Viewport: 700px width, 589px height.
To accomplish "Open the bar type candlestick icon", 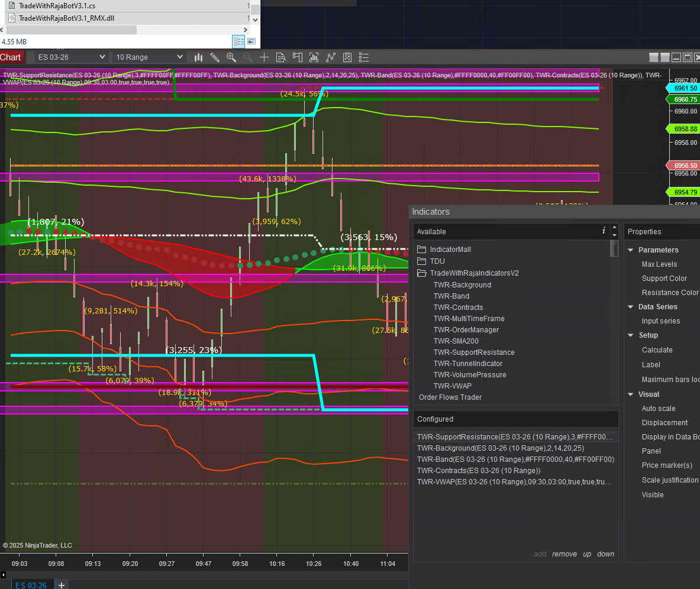I will pyautogui.click(x=198, y=57).
